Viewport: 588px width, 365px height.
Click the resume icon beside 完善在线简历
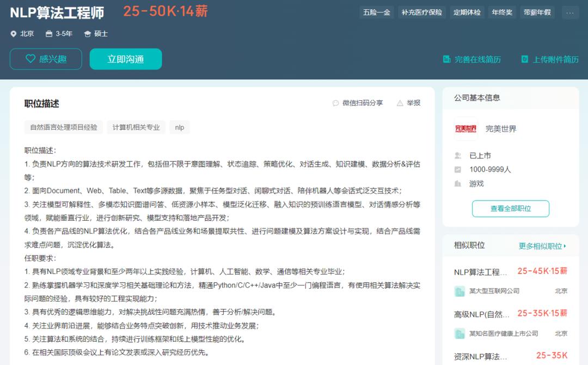point(446,59)
